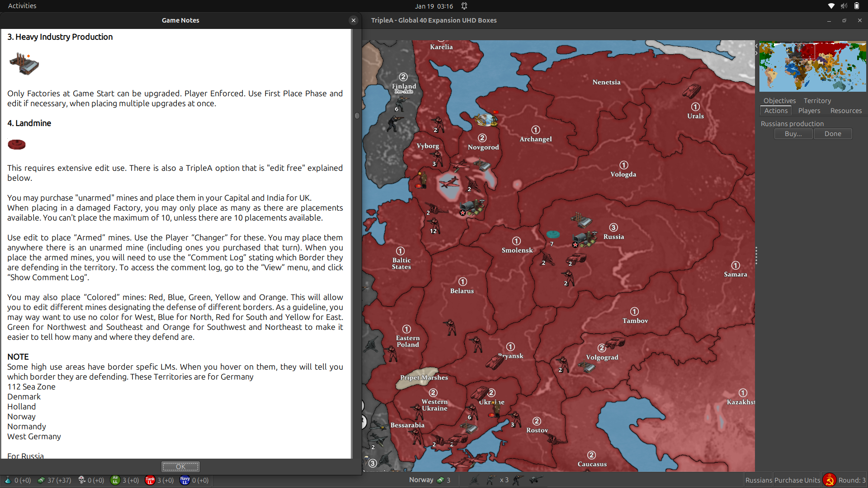Collapse the right panel via left-pointing chevron
868x488 pixels.
(x=757, y=46)
